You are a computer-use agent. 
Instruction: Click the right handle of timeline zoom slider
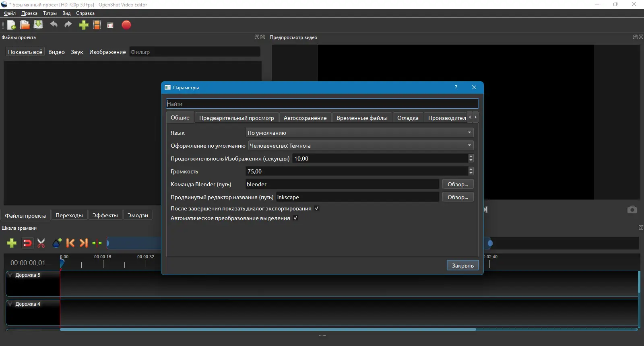[x=490, y=243]
